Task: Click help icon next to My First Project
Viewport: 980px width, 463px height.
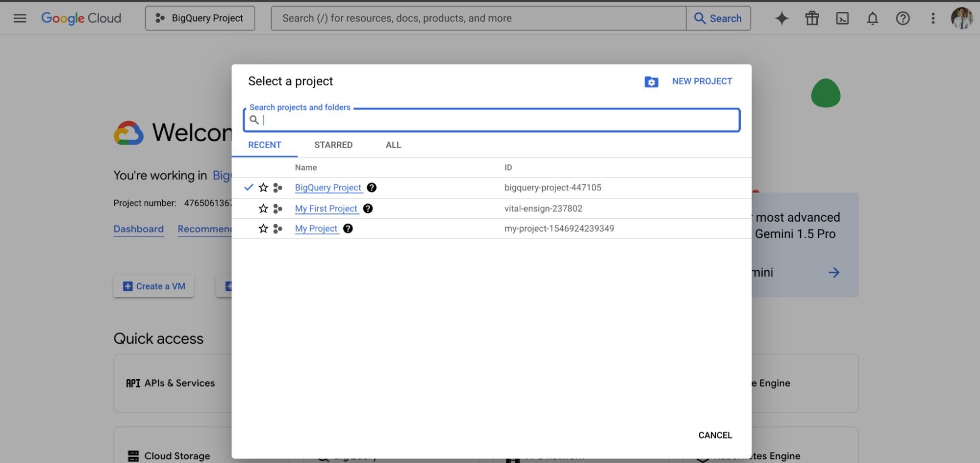Action: tap(368, 209)
